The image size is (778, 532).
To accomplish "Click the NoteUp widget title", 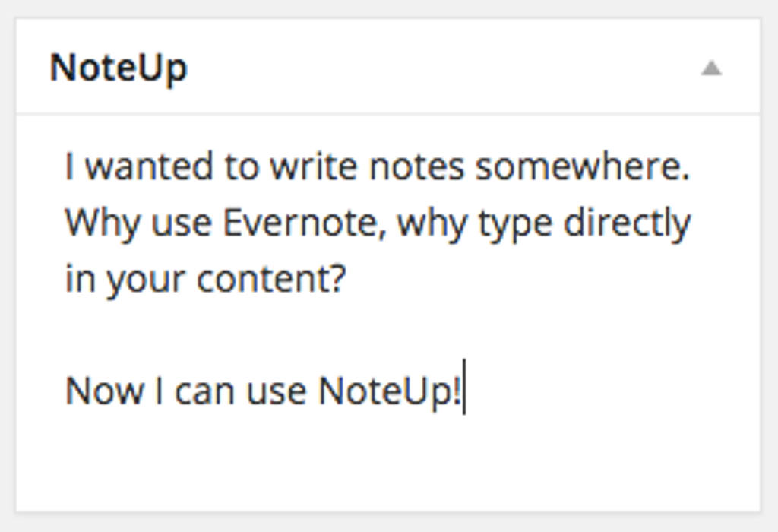I will coord(119,68).
